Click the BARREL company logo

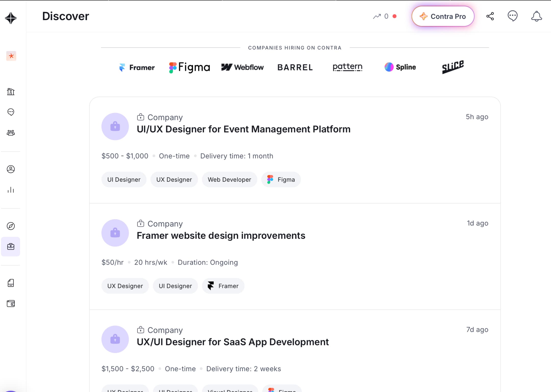295,67
